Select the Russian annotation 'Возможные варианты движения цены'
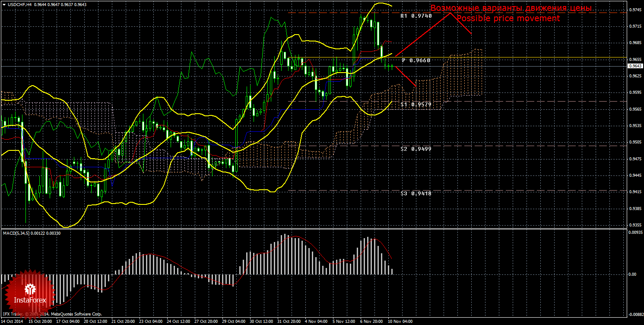 click(511, 8)
